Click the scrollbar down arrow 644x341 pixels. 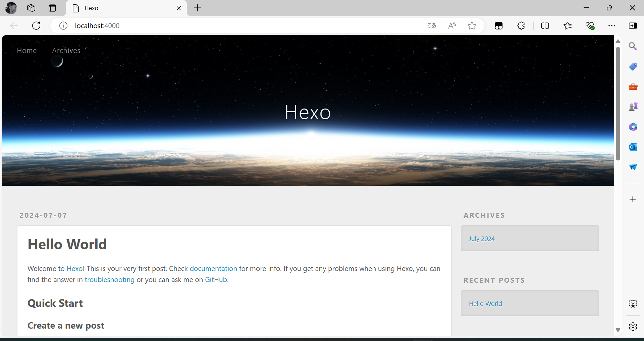(618, 330)
